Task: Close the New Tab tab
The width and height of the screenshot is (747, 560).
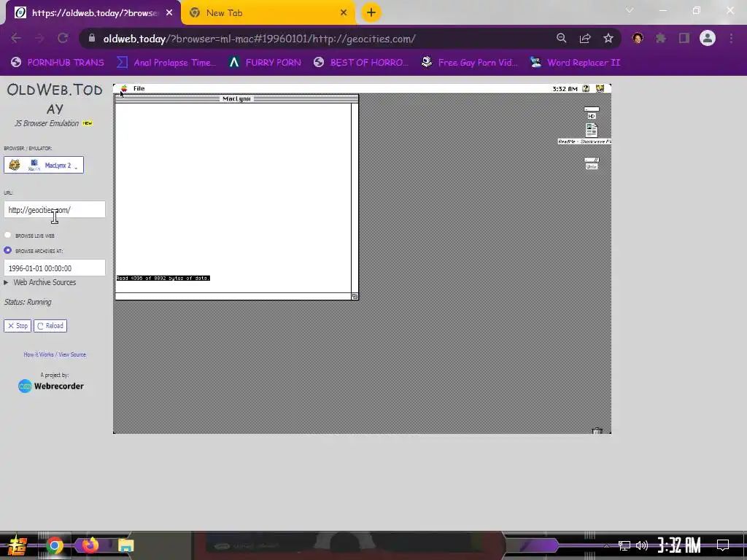Action: 344,13
